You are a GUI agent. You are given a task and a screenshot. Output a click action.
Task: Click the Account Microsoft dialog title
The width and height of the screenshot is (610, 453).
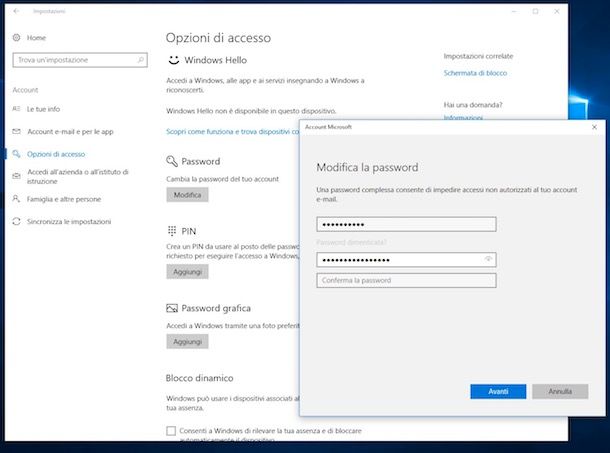(328, 127)
